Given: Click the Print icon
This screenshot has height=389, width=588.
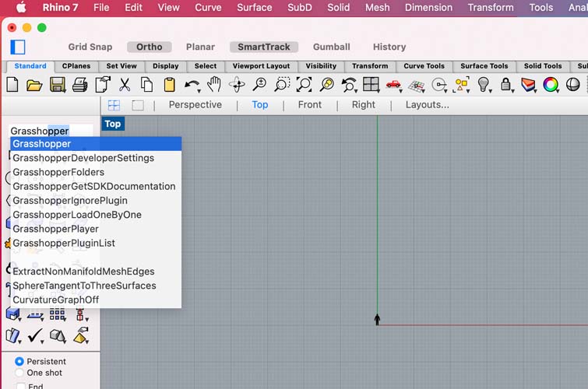Looking at the screenshot, I should pos(80,85).
